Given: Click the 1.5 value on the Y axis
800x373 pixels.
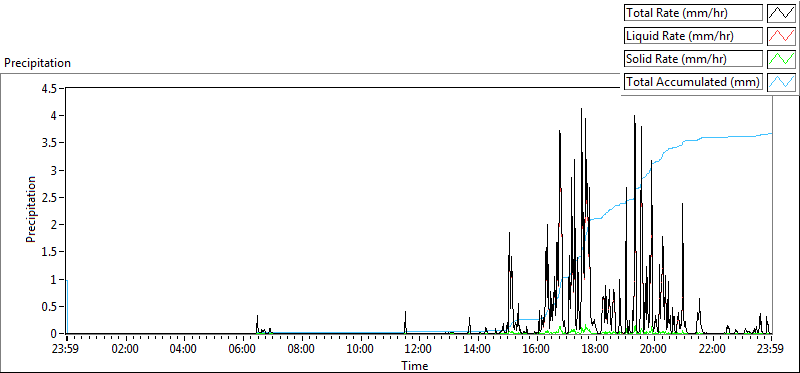Looking at the screenshot, I should tap(49, 252).
